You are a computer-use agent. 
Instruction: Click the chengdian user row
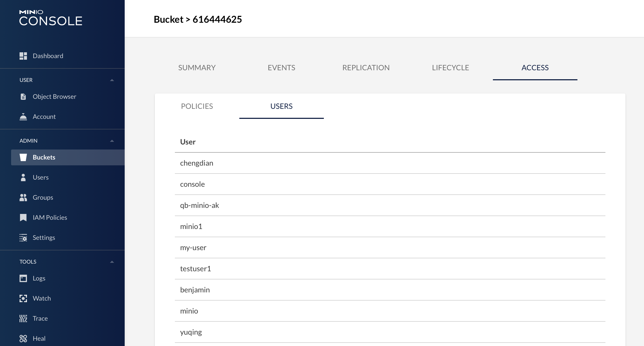coord(390,163)
